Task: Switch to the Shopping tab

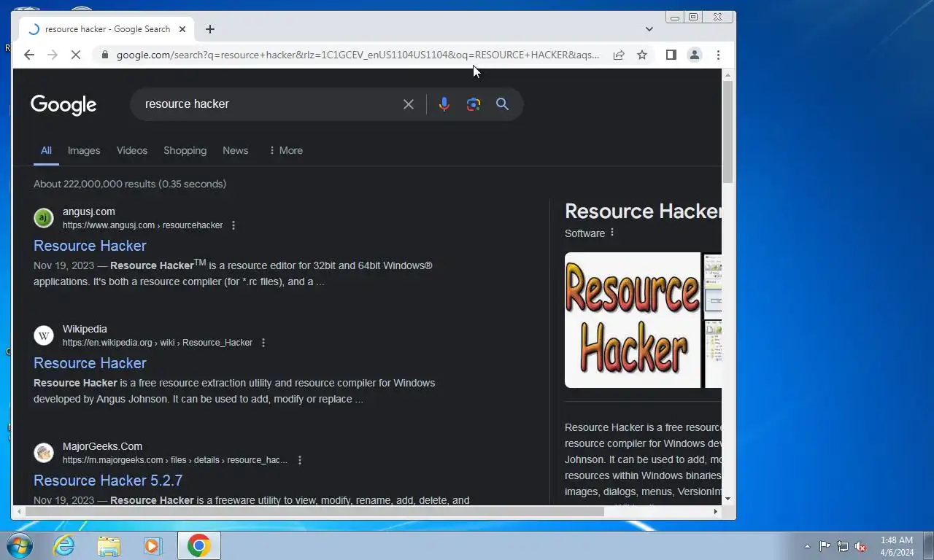Action: click(185, 150)
